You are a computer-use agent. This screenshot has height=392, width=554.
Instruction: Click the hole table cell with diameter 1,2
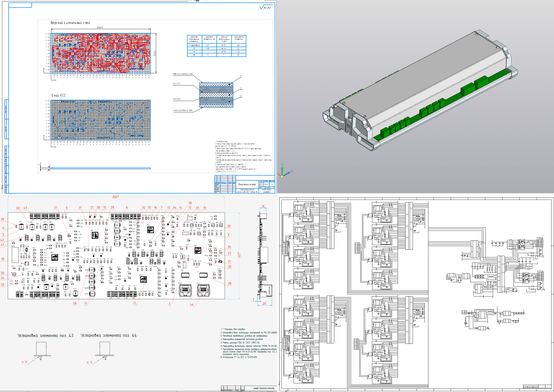pos(208,55)
